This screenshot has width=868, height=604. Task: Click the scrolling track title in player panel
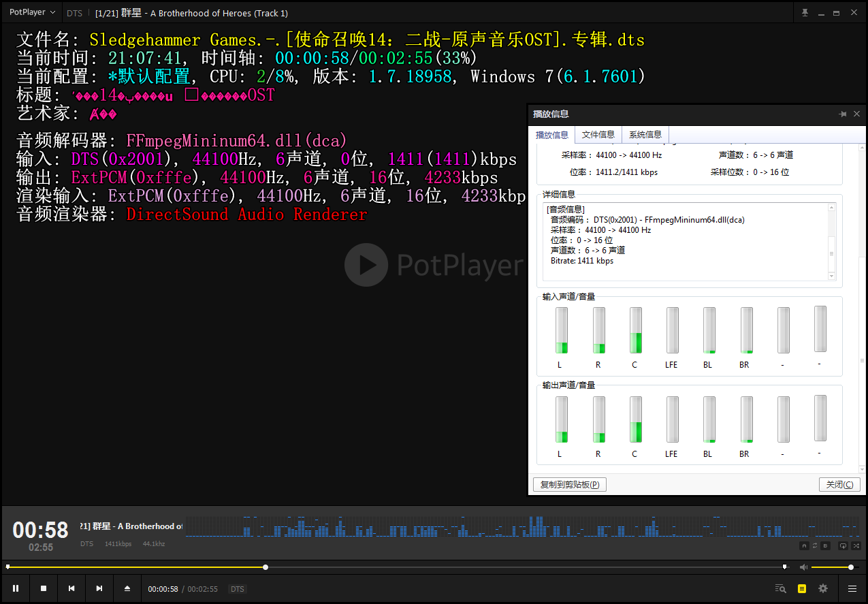coord(131,526)
